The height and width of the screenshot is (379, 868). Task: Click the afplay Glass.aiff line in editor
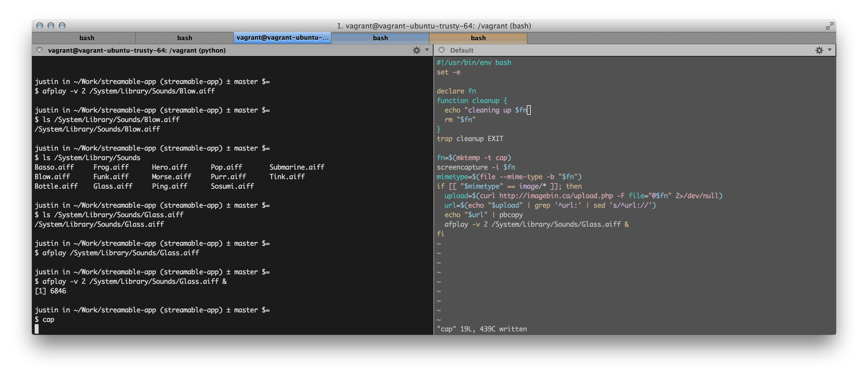click(x=536, y=224)
